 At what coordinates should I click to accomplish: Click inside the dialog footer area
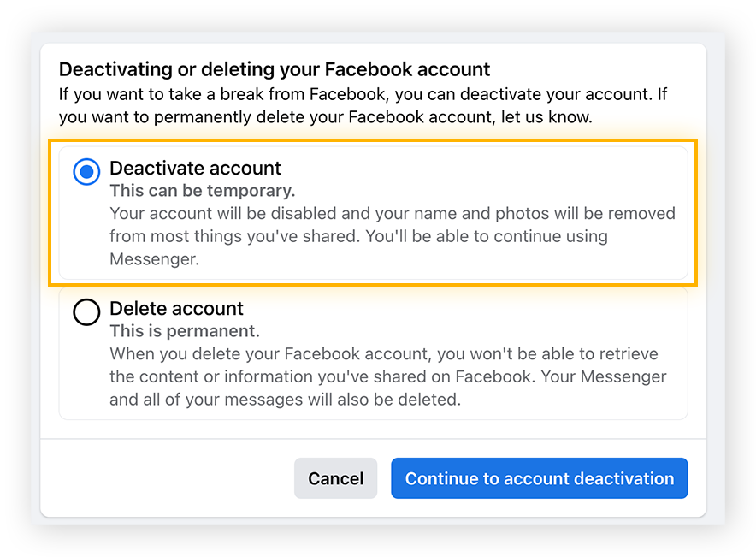point(171,478)
